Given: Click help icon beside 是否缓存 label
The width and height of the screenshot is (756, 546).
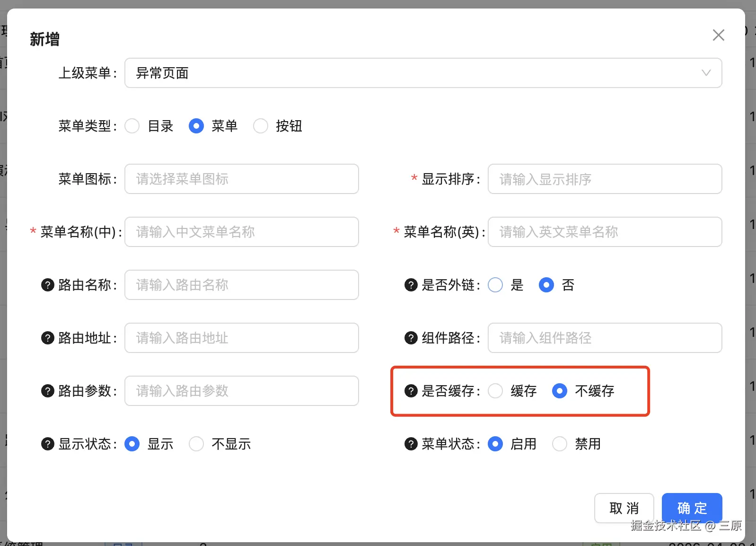Looking at the screenshot, I should 411,391.
